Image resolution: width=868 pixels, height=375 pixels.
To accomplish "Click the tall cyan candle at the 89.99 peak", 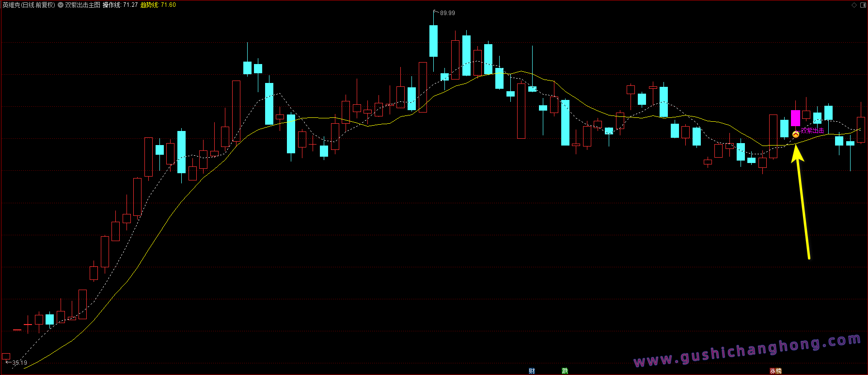I will pyautogui.click(x=433, y=41).
